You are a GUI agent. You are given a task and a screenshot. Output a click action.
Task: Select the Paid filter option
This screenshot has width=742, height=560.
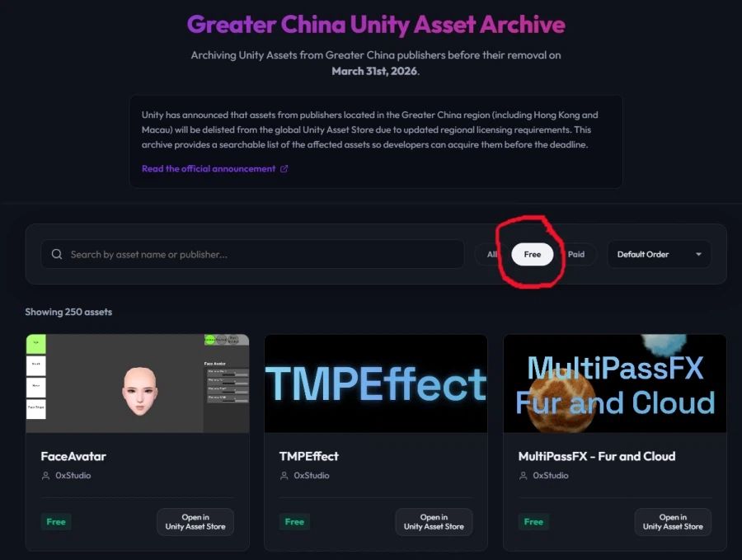coord(576,254)
